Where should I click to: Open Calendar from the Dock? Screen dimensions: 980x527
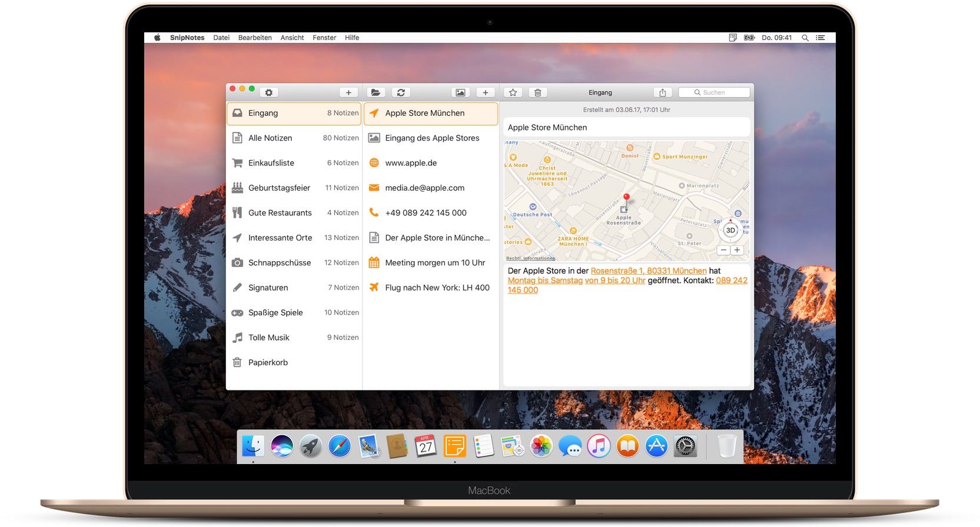point(426,446)
